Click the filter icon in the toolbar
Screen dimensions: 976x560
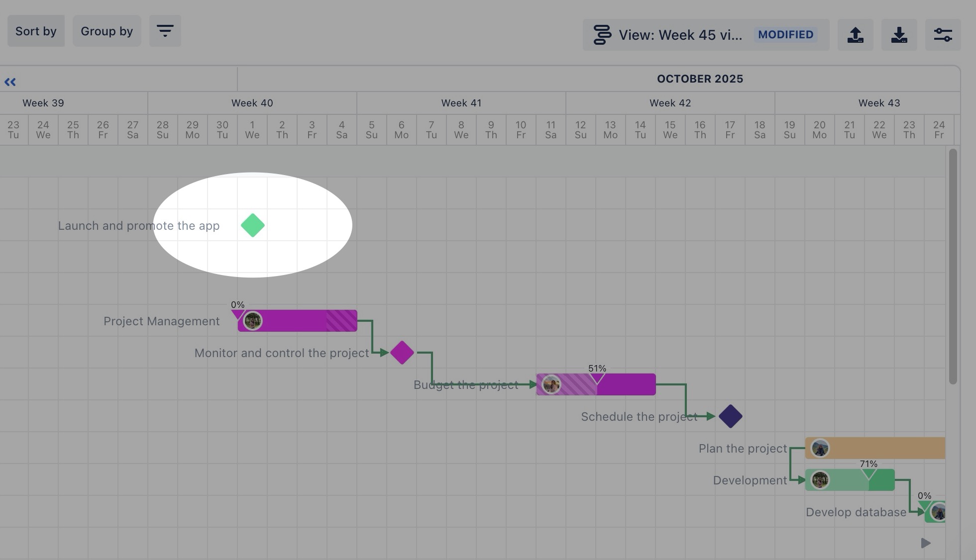tap(165, 31)
